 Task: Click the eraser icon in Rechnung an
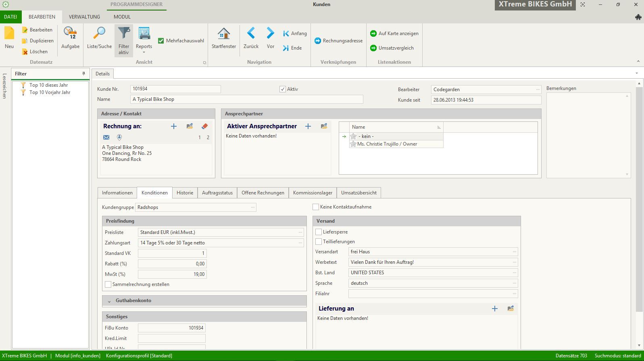(x=204, y=126)
